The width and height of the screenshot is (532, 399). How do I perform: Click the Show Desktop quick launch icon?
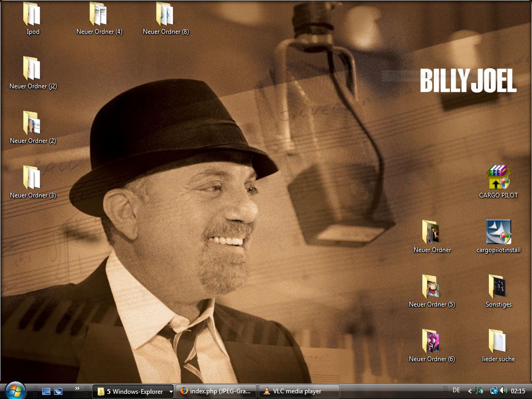46,392
